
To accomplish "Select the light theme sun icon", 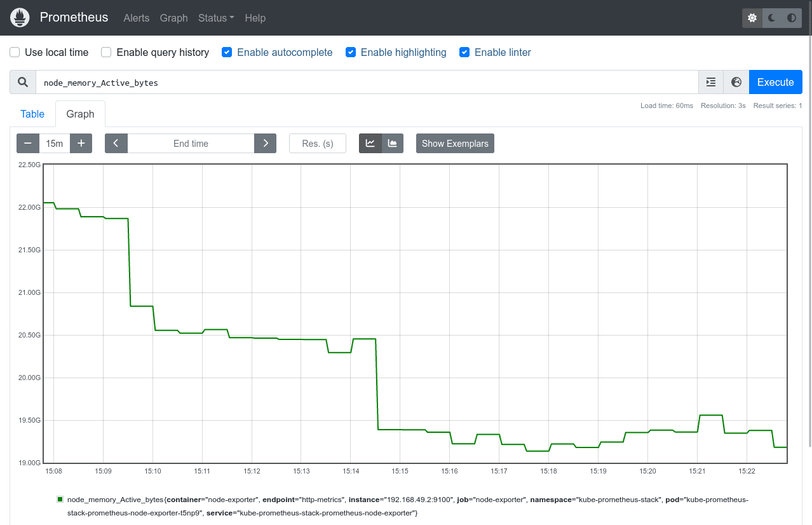I will click(752, 17).
